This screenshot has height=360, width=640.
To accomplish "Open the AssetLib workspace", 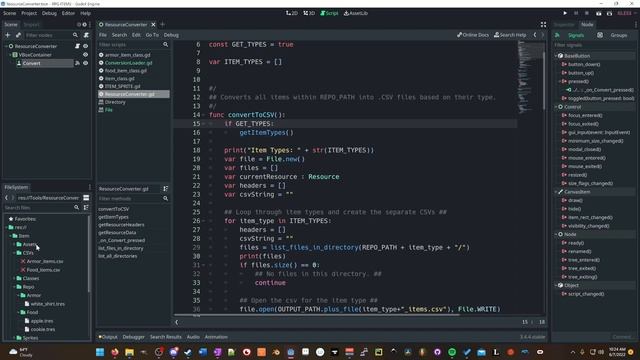I will 356,13.
